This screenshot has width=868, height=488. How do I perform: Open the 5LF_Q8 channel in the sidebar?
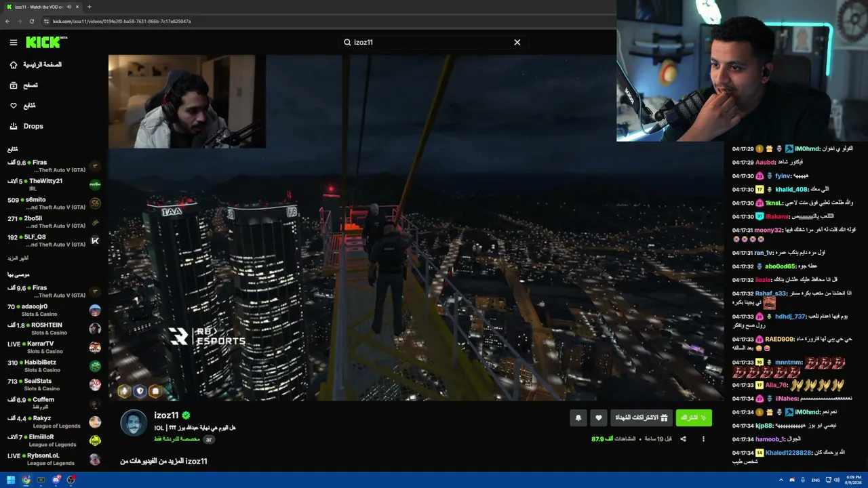click(x=54, y=241)
